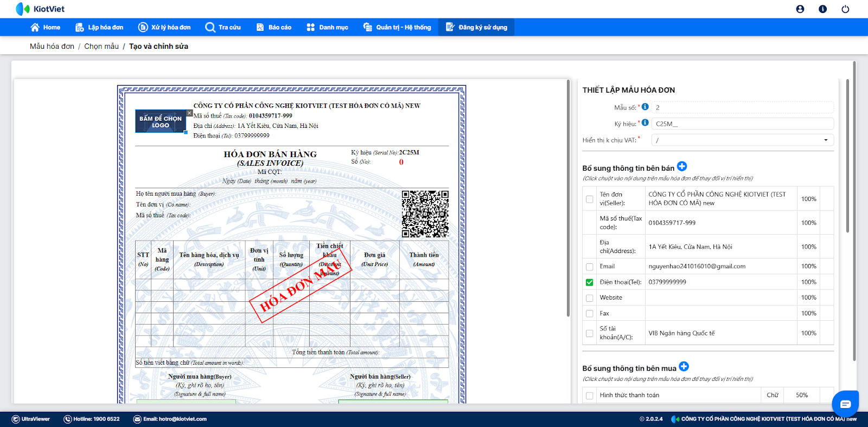The width and height of the screenshot is (868, 427).
Task: Click the VIB Ngân hàng Quốc tế cell
Action: [x=720, y=333]
